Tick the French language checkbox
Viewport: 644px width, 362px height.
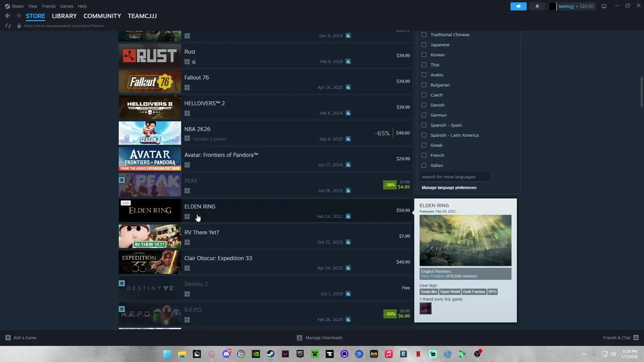(x=424, y=155)
